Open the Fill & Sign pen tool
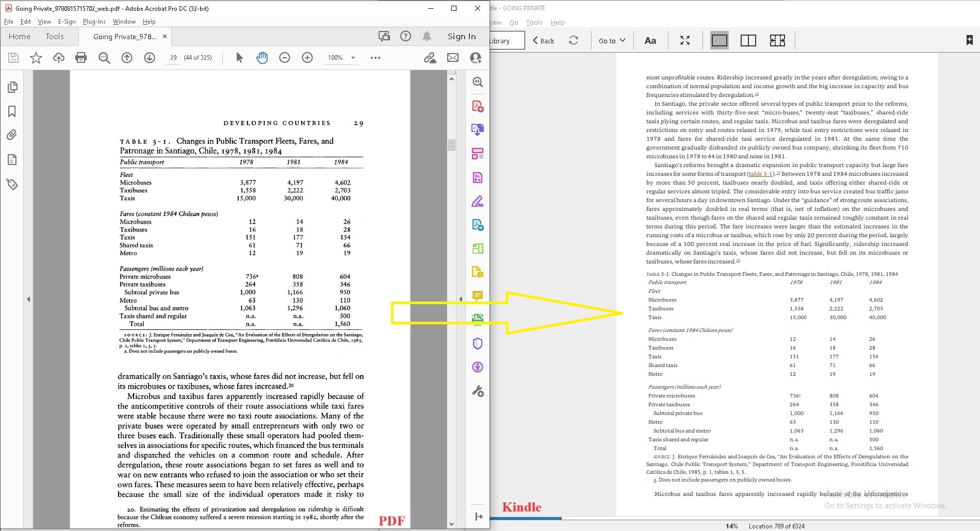Image resolution: width=980 pixels, height=531 pixels. (478, 201)
